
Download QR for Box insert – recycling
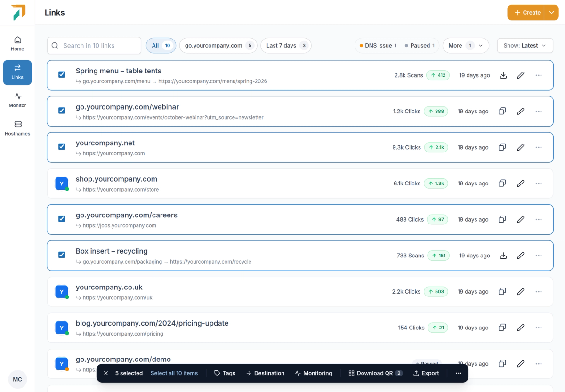(x=503, y=256)
